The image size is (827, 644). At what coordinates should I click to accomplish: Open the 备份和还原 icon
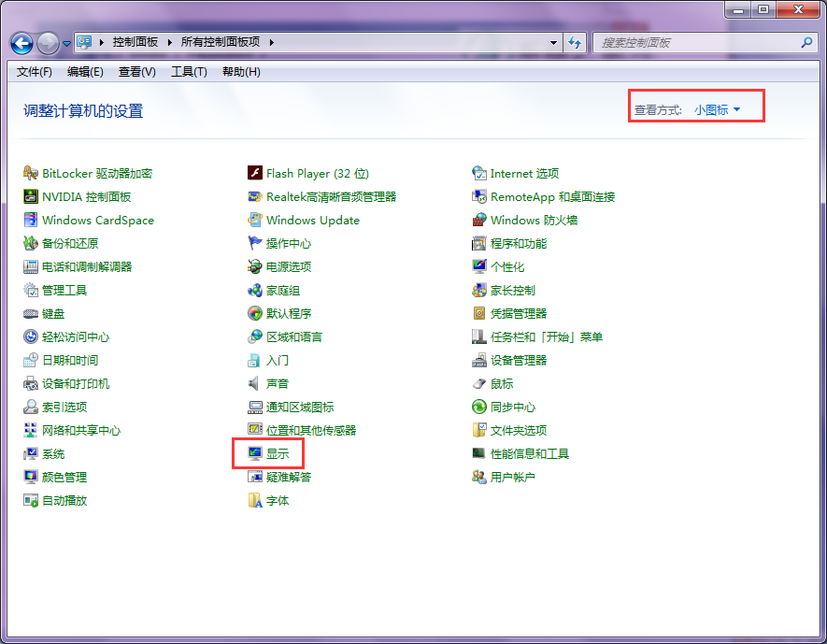(x=31, y=243)
